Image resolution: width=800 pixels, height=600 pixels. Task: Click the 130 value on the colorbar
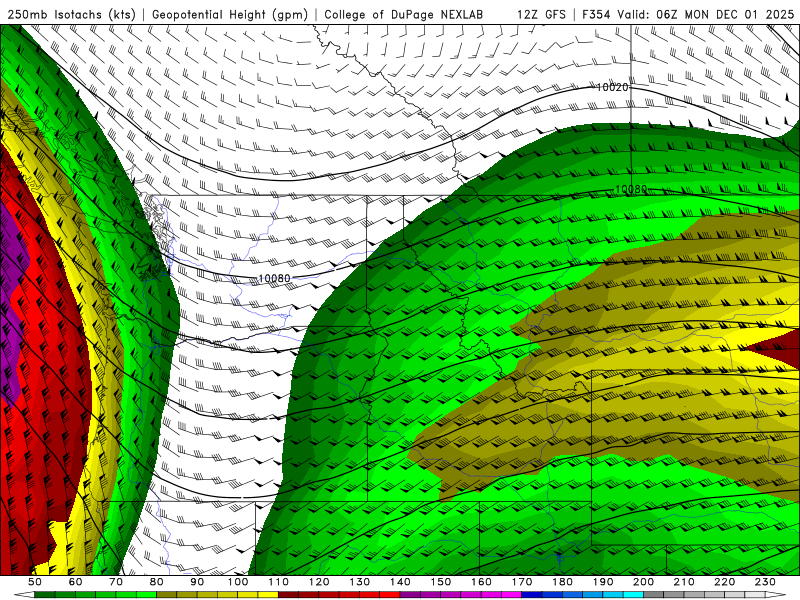[x=360, y=582]
